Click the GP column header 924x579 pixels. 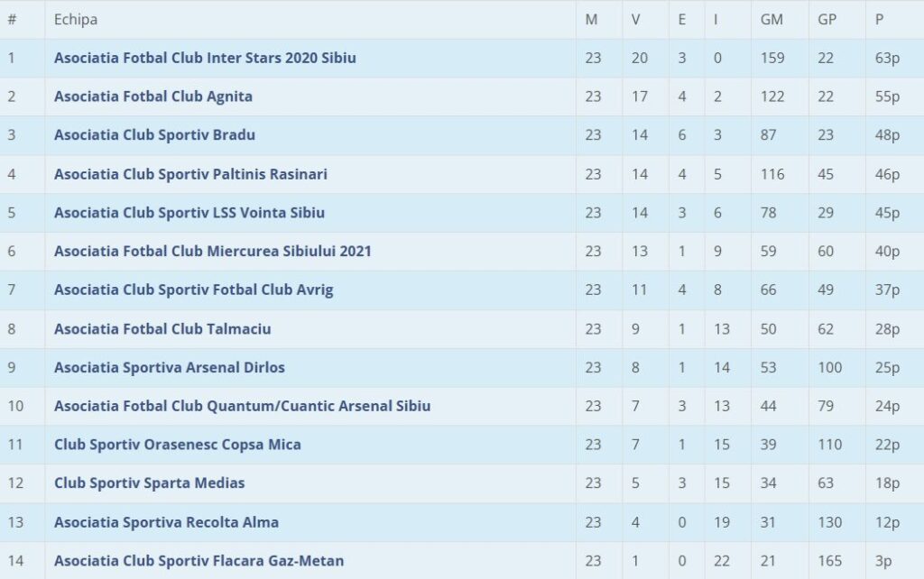click(827, 20)
